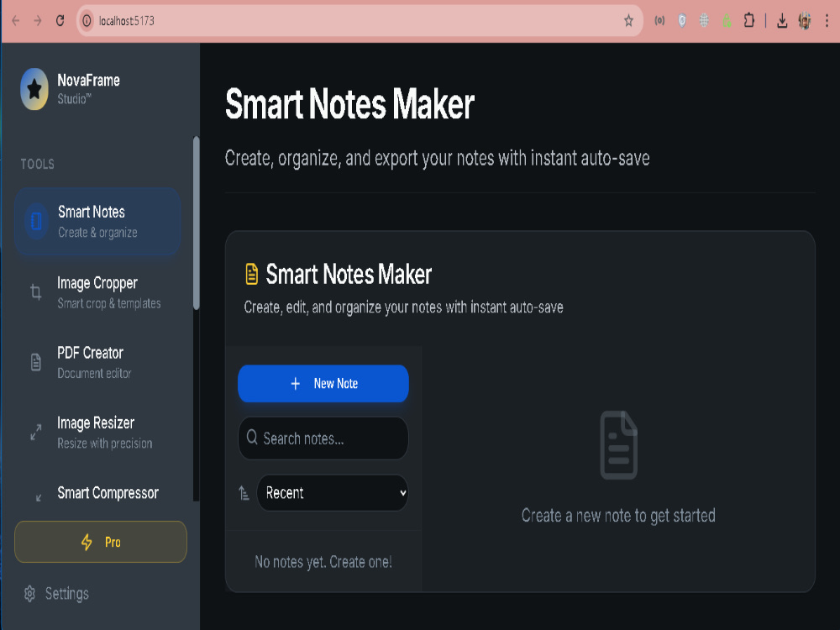
Task: Open the PDF Creator tool
Action: point(97,362)
